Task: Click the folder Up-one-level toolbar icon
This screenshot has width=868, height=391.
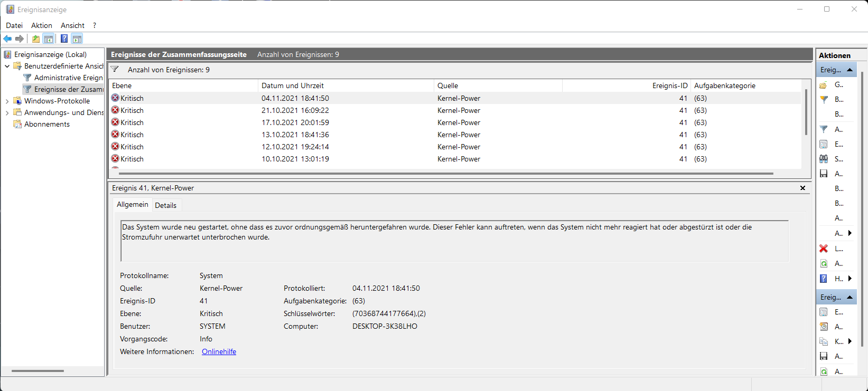Action: 35,39
